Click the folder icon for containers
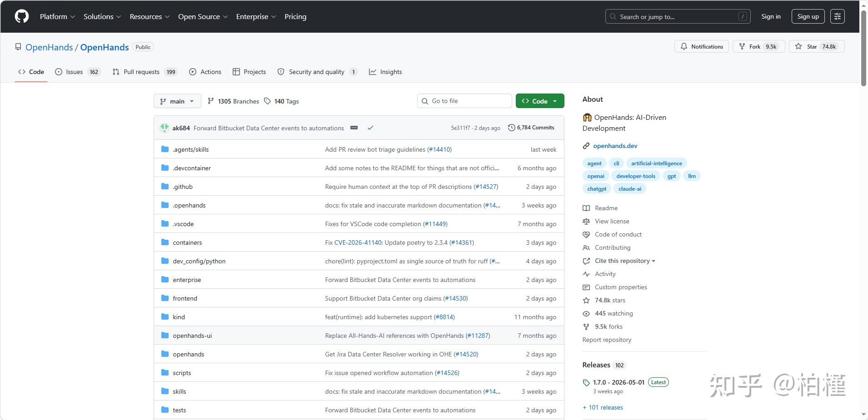868x420 pixels. pyautogui.click(x=165, y=242)
